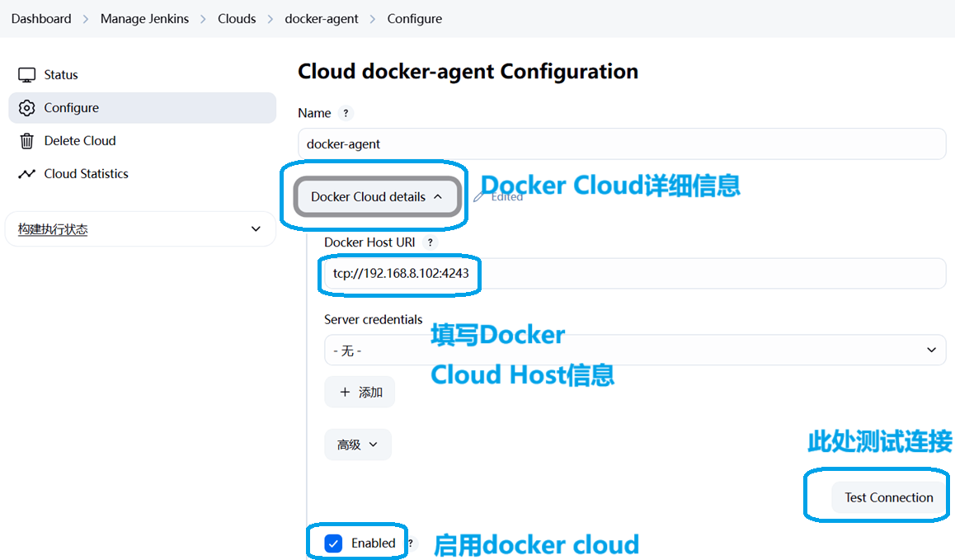Click the Configure gear icon
The width and height of the screenshot is (955, 560).
(x=26, y=108)
